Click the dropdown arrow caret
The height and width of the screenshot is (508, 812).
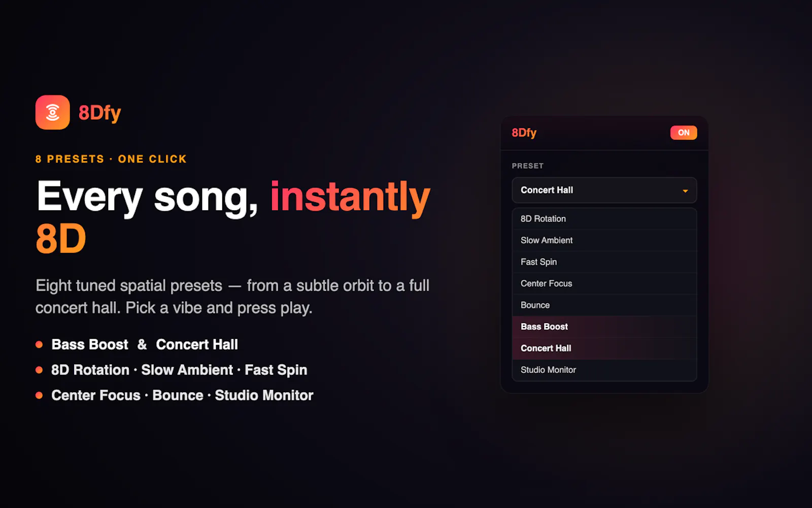coord(685,191)
